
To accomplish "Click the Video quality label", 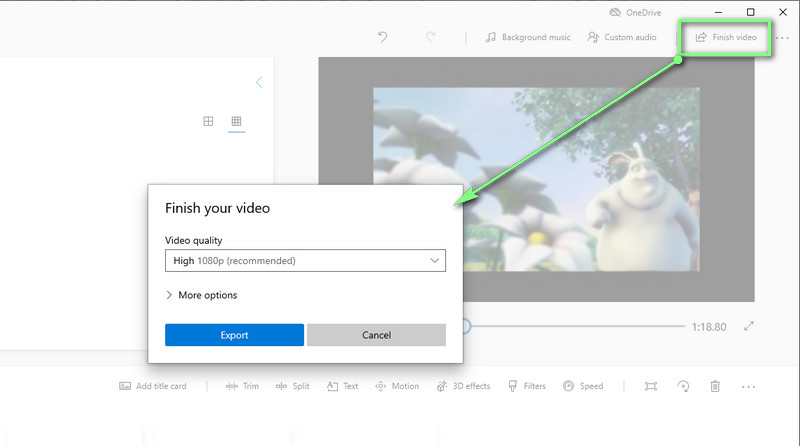I will (x=193, y=240).
